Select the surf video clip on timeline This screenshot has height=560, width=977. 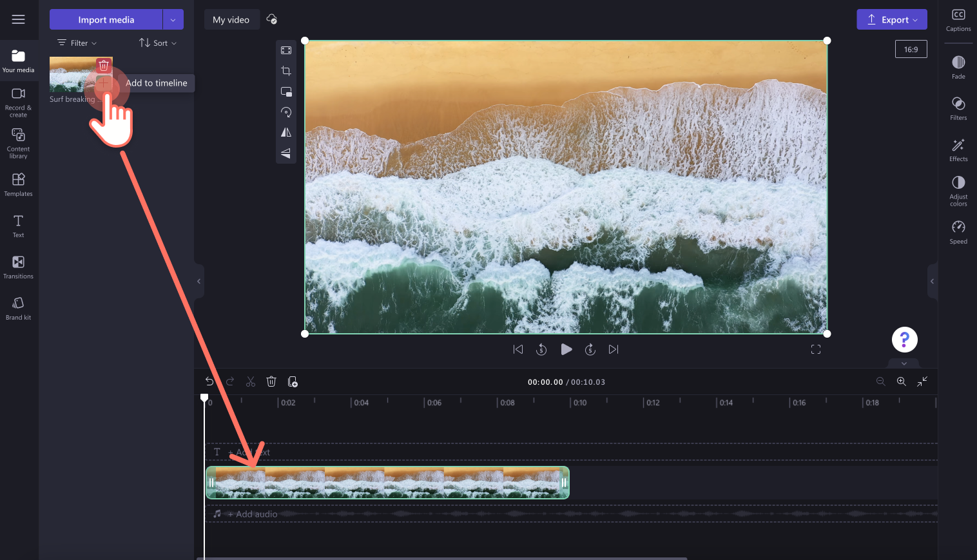point(387,483)
